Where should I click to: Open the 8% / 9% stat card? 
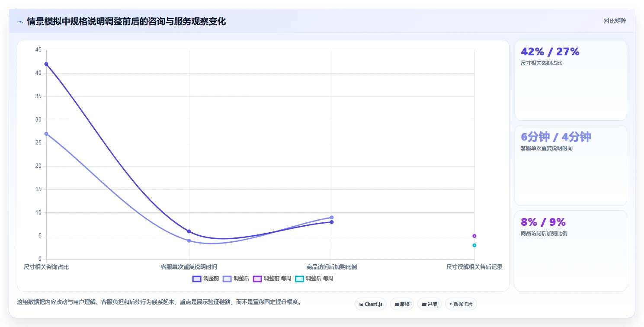(x=570, y=251)
